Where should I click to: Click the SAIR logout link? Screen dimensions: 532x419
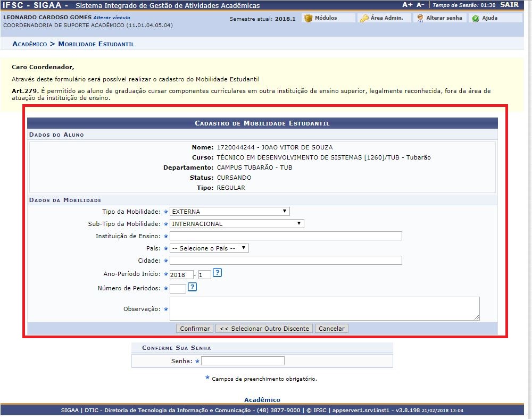[509, 5]
